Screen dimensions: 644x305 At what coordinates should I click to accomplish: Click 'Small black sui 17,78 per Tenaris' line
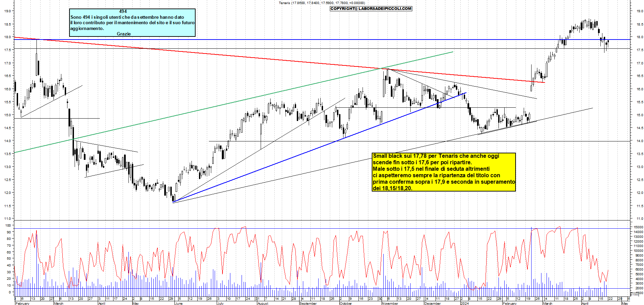point(436,156)
